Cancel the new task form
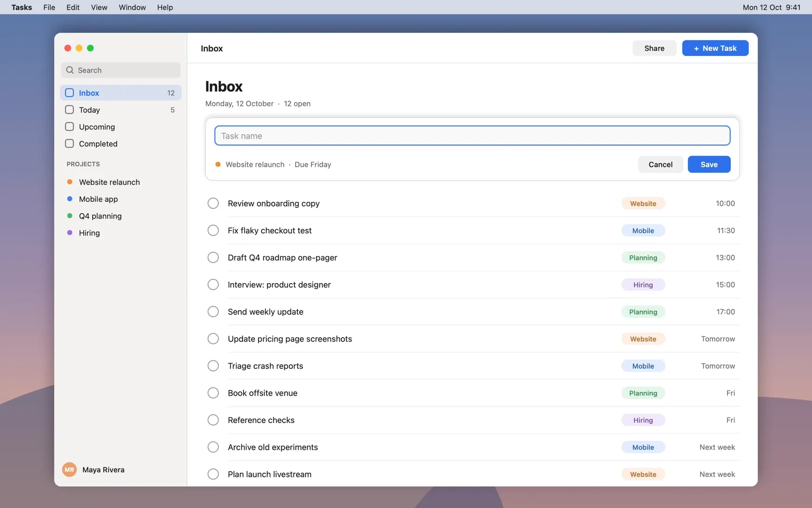The width and height of the screenshot is (812, 508). click(x=660, y=164)
